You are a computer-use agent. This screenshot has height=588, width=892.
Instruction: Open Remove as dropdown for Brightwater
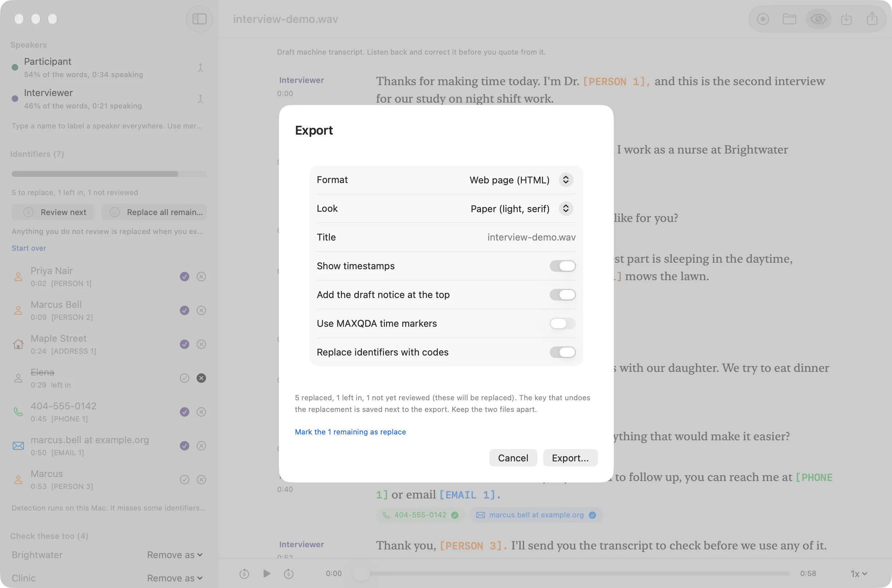point(174,555)
